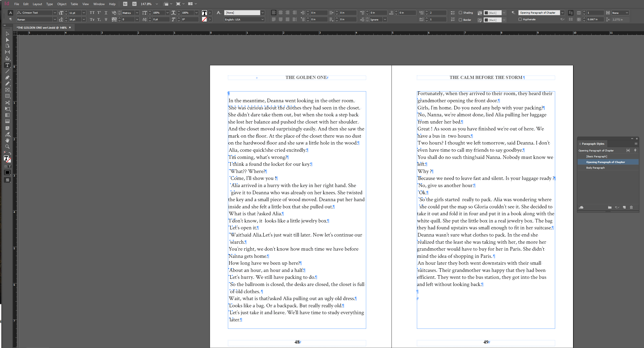Select the [Basic Paragraph] style

[596, 156]
